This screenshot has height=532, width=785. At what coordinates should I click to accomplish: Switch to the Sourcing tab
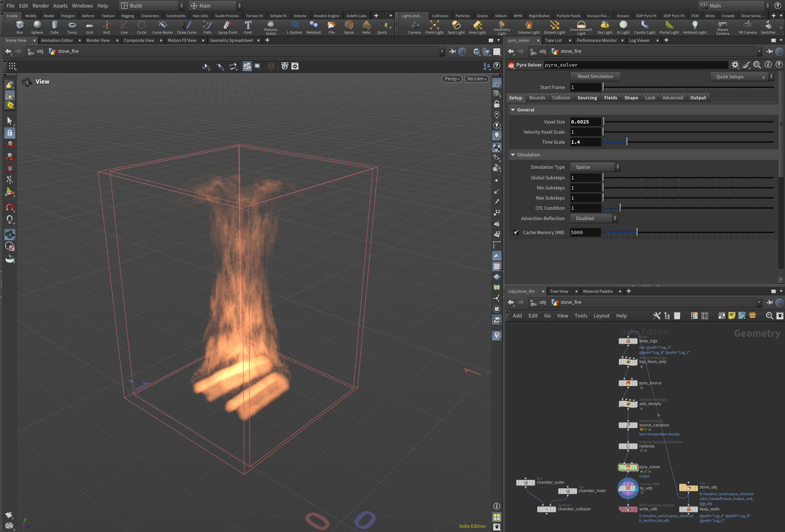(x=587, y=98)
